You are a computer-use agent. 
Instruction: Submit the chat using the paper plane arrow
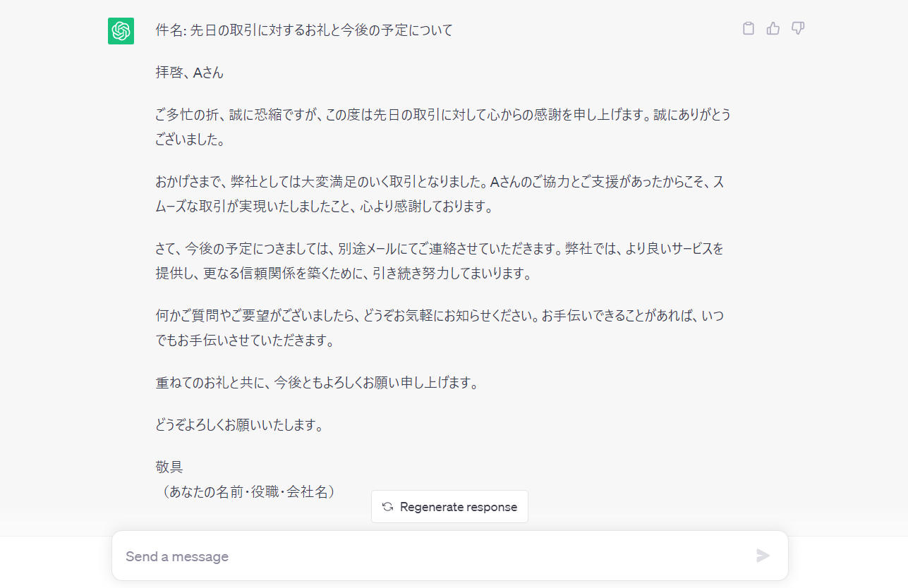tap(763, 556)
